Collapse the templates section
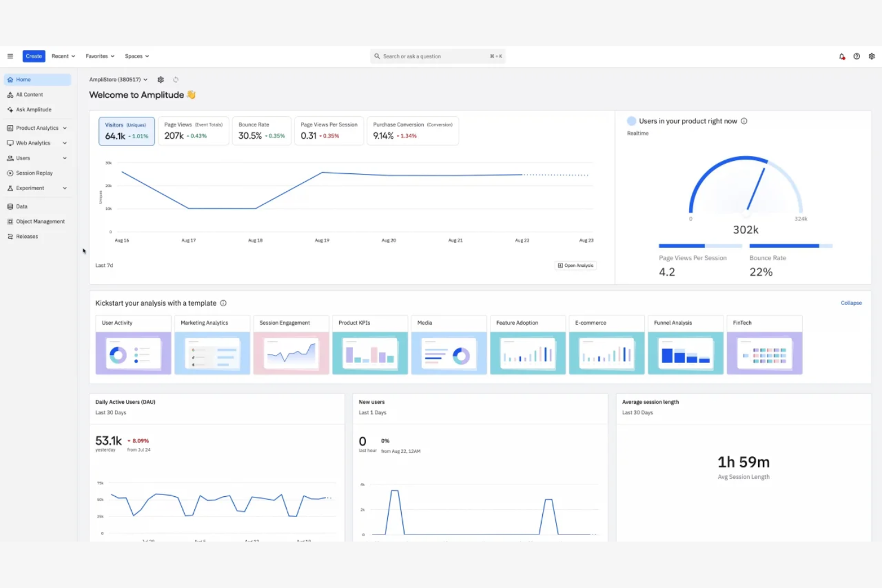Viewport: 882px width, 588px height. [x=851, y=303]
